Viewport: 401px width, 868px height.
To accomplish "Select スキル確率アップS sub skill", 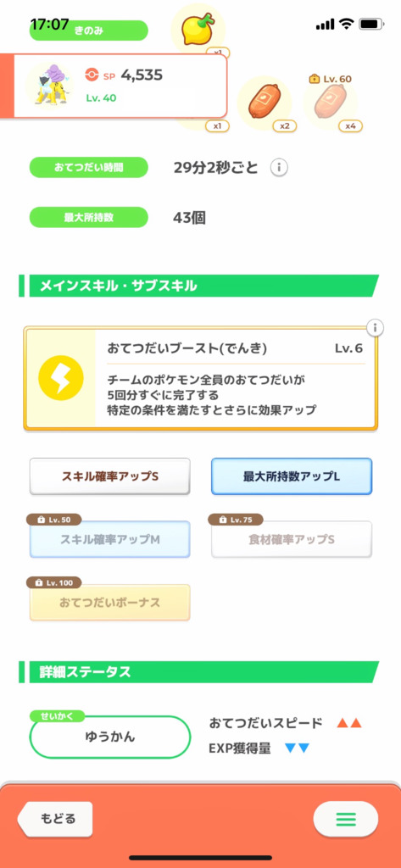I will 109,476.
